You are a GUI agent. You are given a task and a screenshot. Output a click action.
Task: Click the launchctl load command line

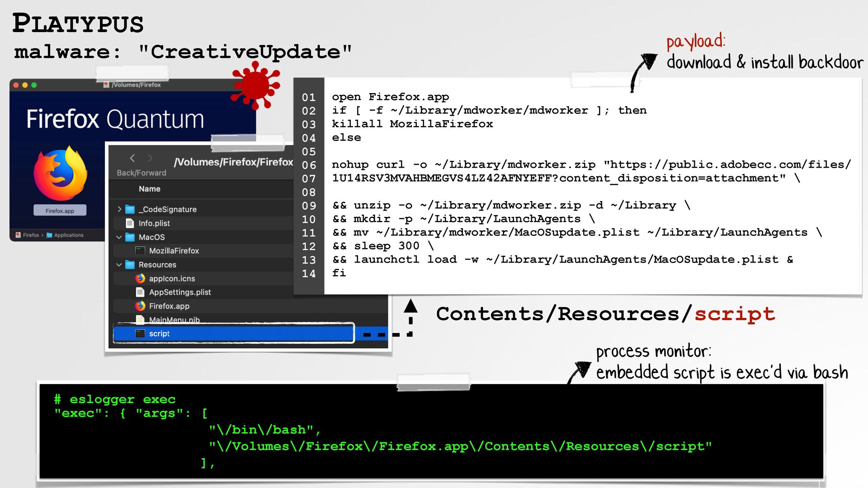[x=563, y=259]
